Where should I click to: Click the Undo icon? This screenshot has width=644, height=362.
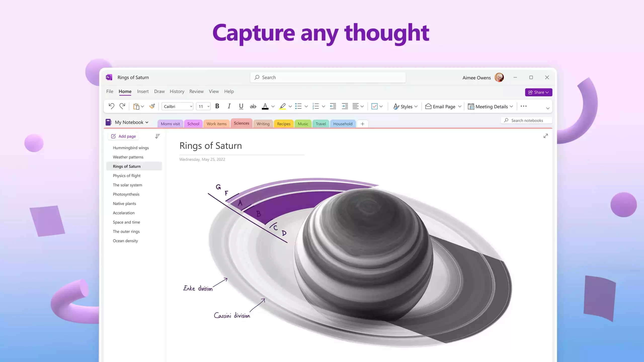click(x=111, y=106)
